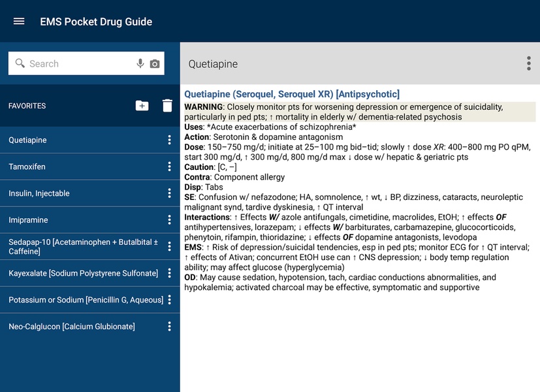Open Neo-Calglucon [Calcium Glubionate] entry
Image resolution: width=540 pixels, height=392 pixels.
click(90, 326)
